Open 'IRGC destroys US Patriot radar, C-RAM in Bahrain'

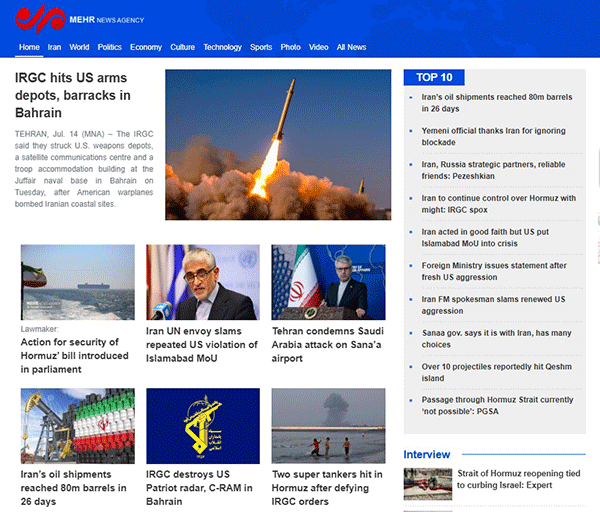point(199,488)
